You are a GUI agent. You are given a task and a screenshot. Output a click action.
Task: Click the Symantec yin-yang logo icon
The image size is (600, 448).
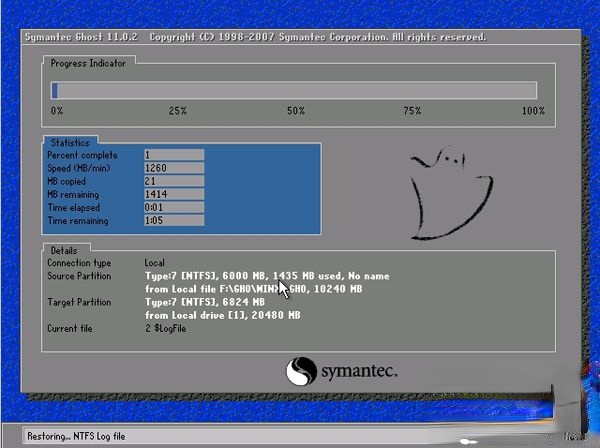click(x=301, y=372)
